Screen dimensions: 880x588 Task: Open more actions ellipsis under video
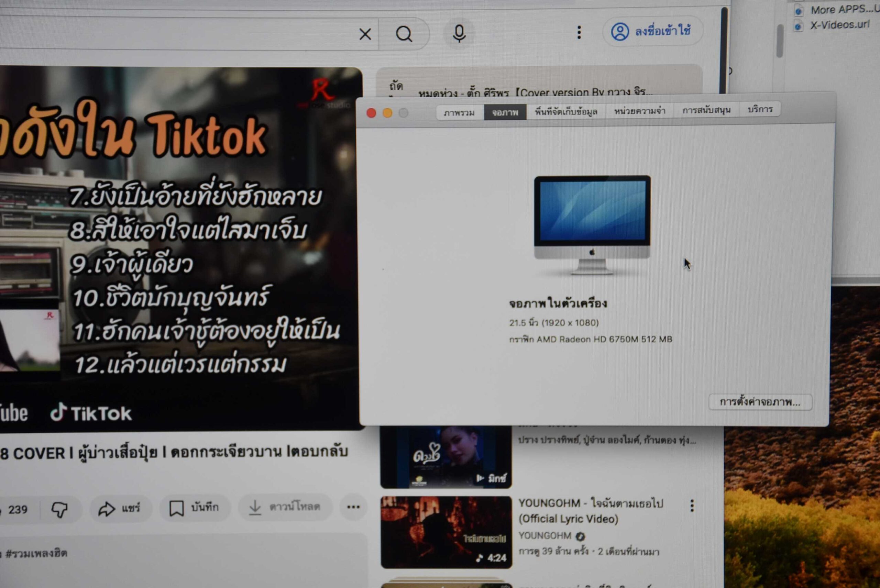[353, 507]
